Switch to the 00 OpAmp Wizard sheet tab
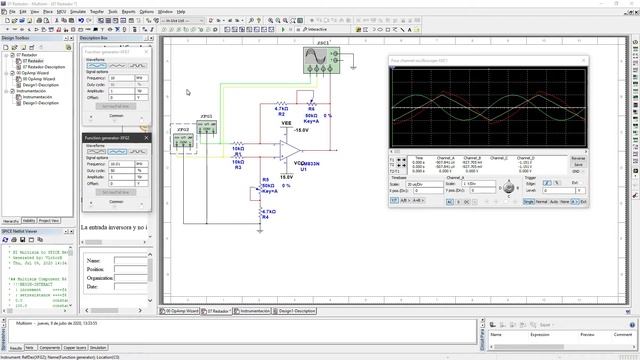 point(179,311)
